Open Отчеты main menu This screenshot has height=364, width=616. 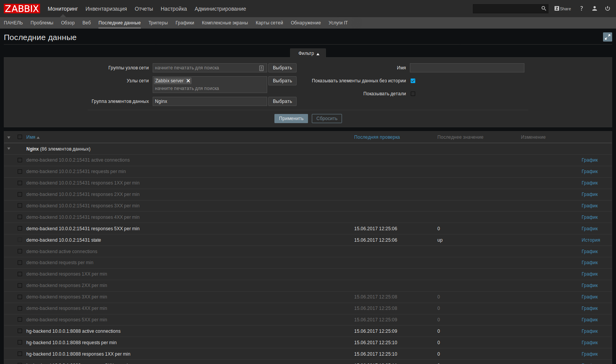pyautogui.click(x=144, y=9)
